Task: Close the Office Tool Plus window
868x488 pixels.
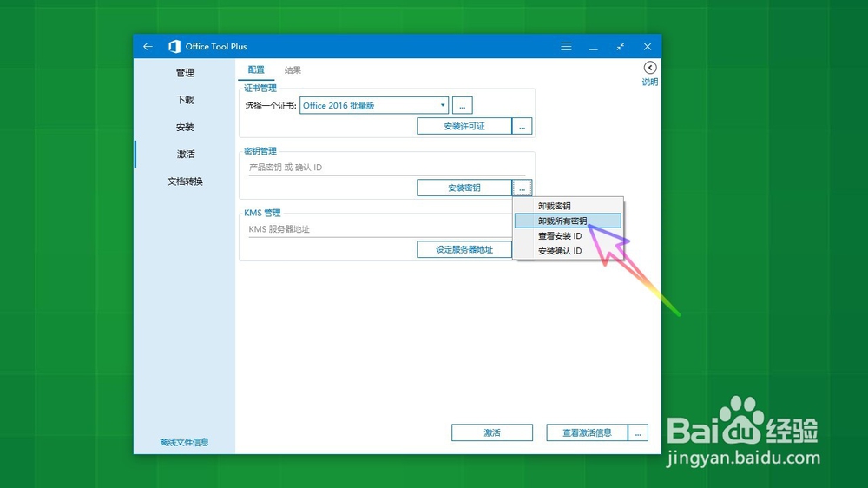Action: point(648,47)
